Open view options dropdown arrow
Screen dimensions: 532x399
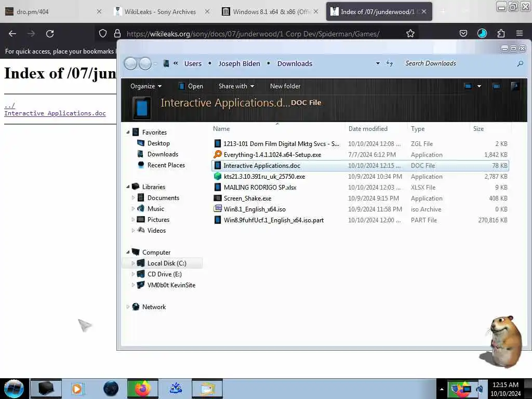[x=479, y=86]
